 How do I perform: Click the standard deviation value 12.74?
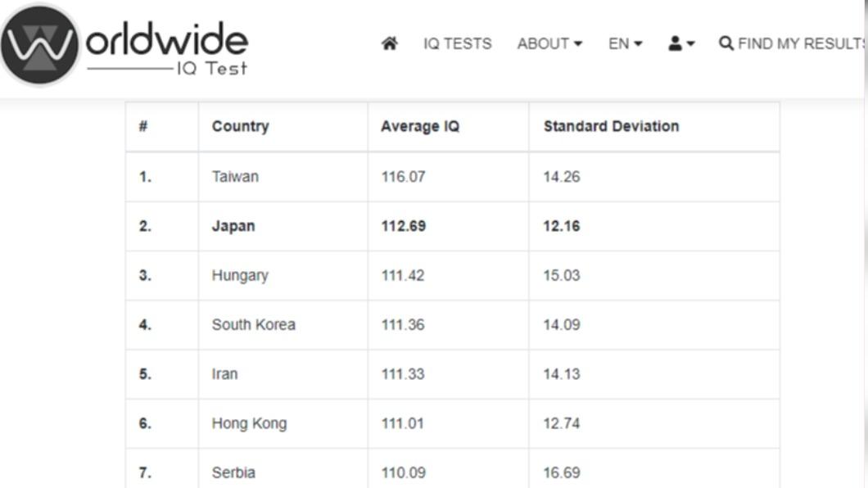(562, 424)
